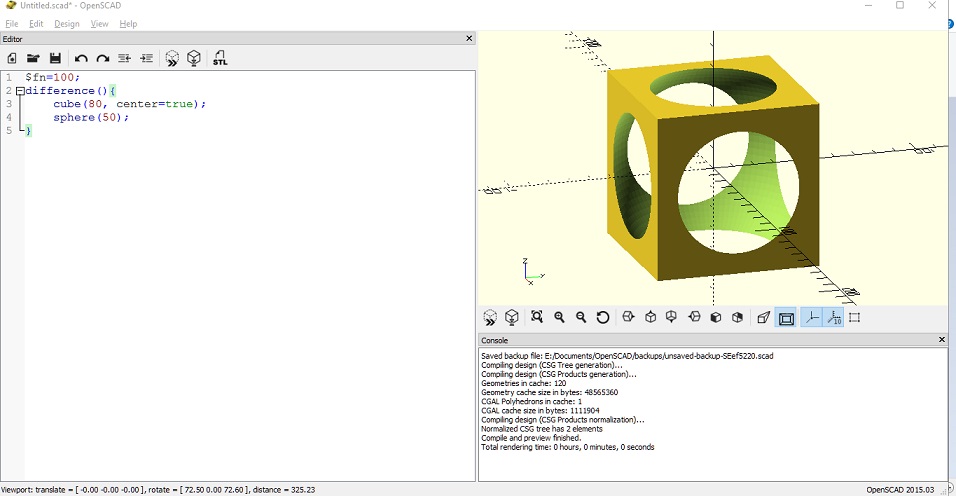Collapse the difference() code block
Image resolution: width=956 pixels, height=496 pixels.
[20, 91]
